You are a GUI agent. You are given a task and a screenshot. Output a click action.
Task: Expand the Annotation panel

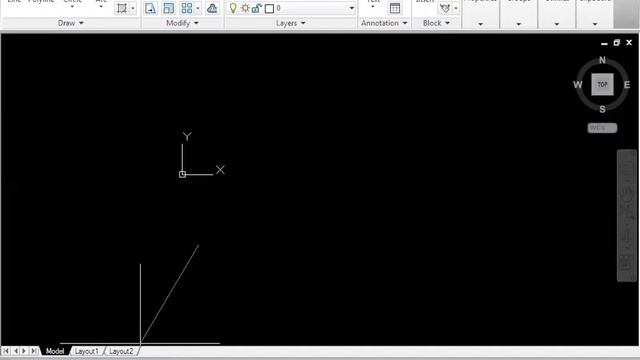point(384,23)
